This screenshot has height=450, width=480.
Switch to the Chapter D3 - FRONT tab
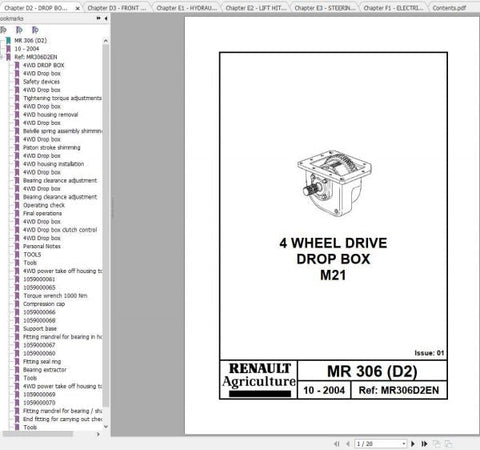point(117,8)
